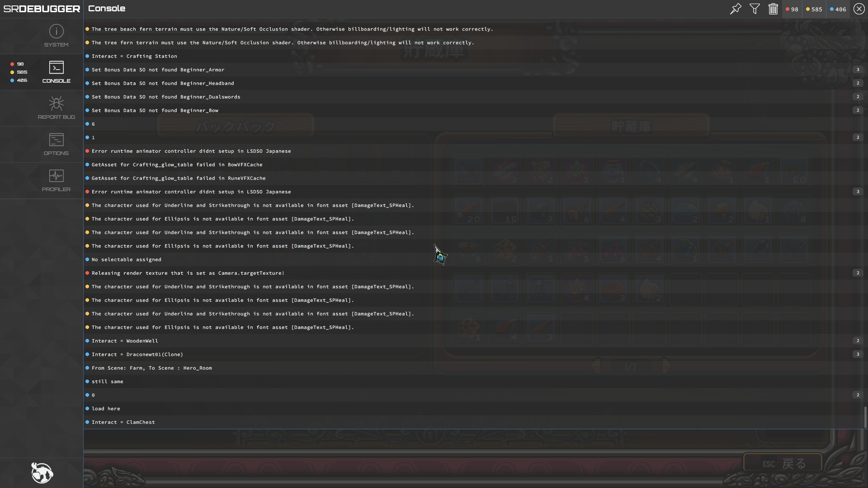
Task: Toggle warning messages filter showing 585
Action: coord(814,9)
